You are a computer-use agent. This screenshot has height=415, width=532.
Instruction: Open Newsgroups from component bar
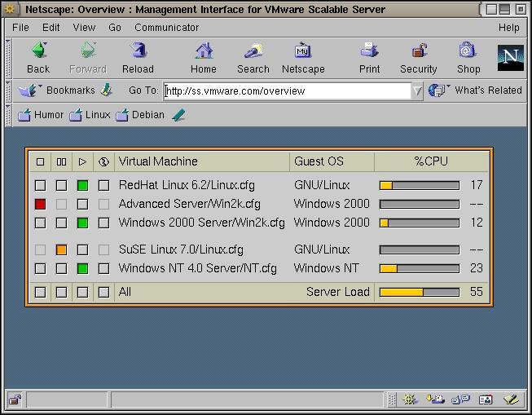(460, 400)
